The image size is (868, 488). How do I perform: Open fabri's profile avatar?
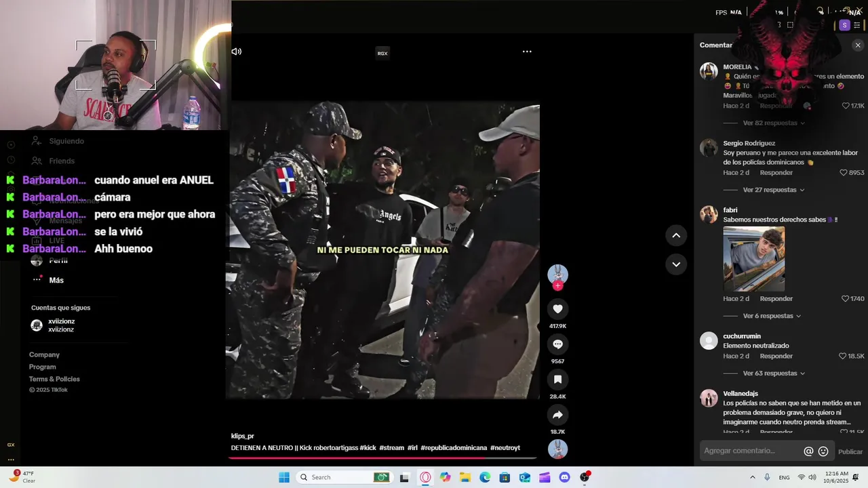pyautogui.click(x=709, y=214)
